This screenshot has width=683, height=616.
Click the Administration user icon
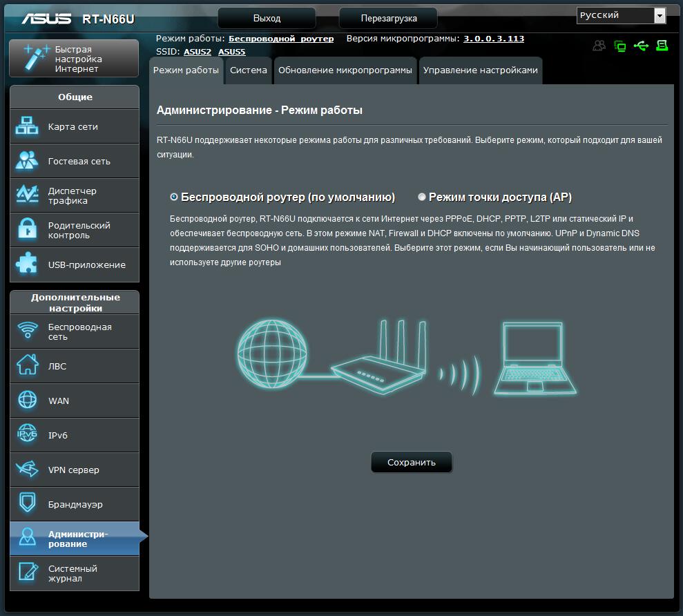click(x=28, y=538)
